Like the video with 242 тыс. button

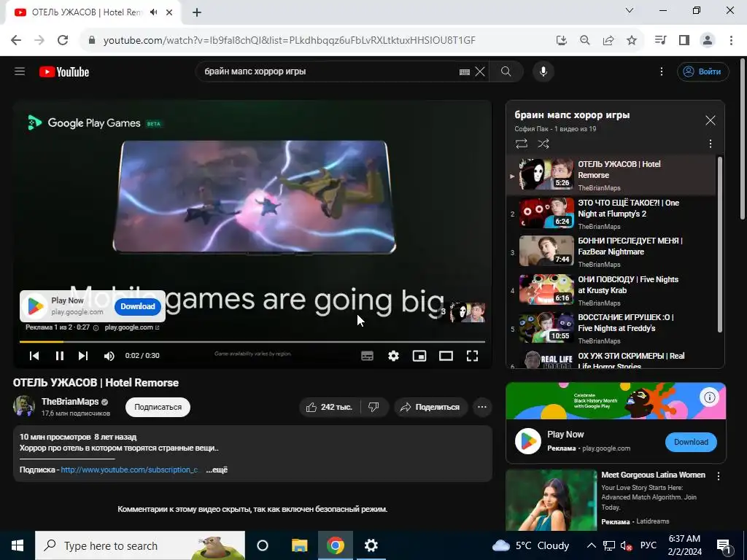329,407
